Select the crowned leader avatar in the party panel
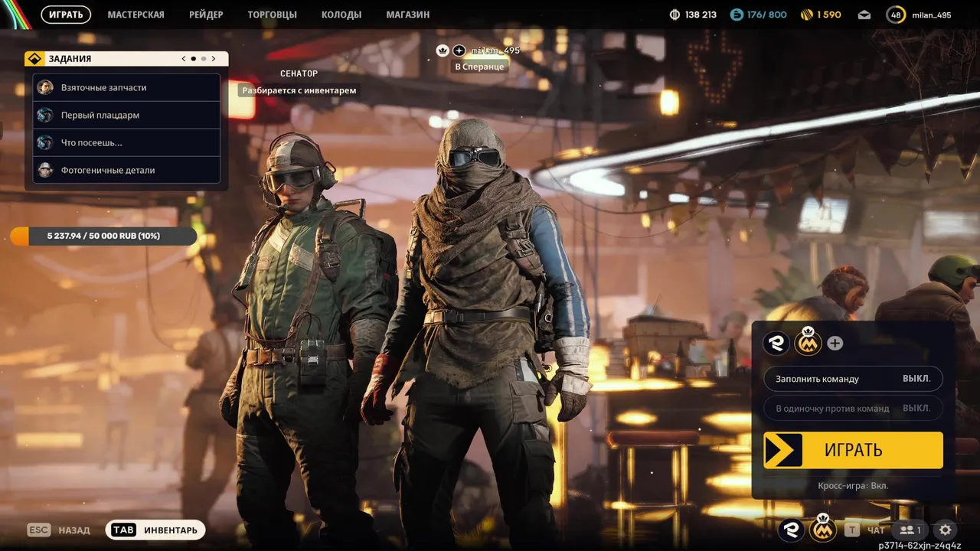This screenshot has height=551, width=980. (x=808, y=341)
